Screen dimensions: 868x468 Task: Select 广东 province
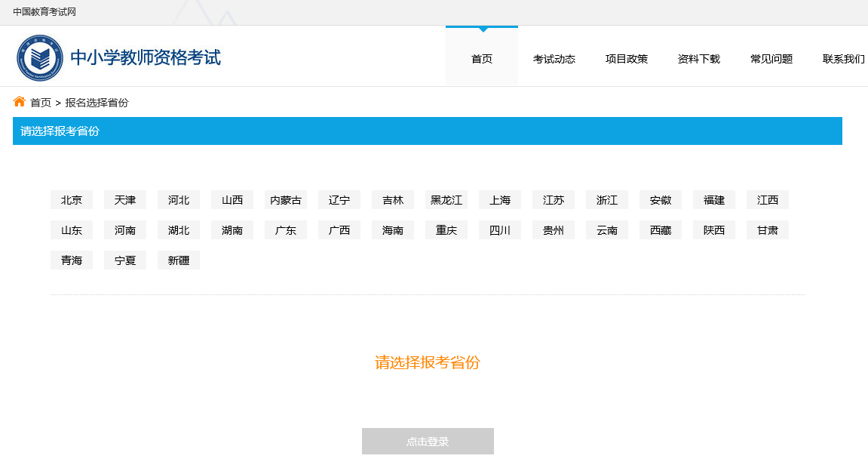[x=286, y=230]
